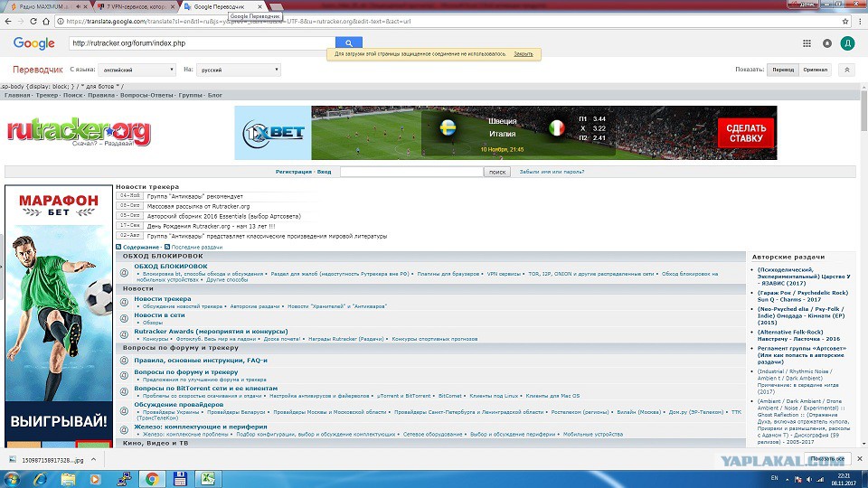The height and width of the screenshot is (488, 868).
Task: Show the Перевод translated view
Action: 783,70
